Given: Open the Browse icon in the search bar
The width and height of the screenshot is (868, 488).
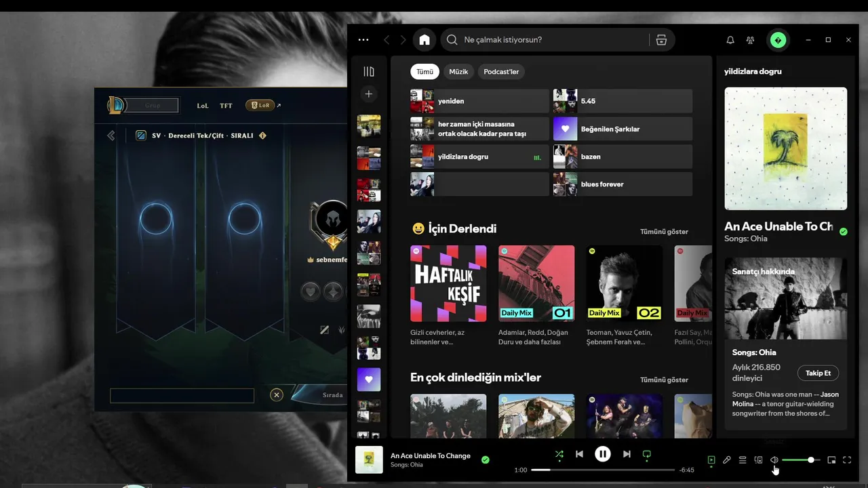Looking at the screenshot, I should click(661, 40).
